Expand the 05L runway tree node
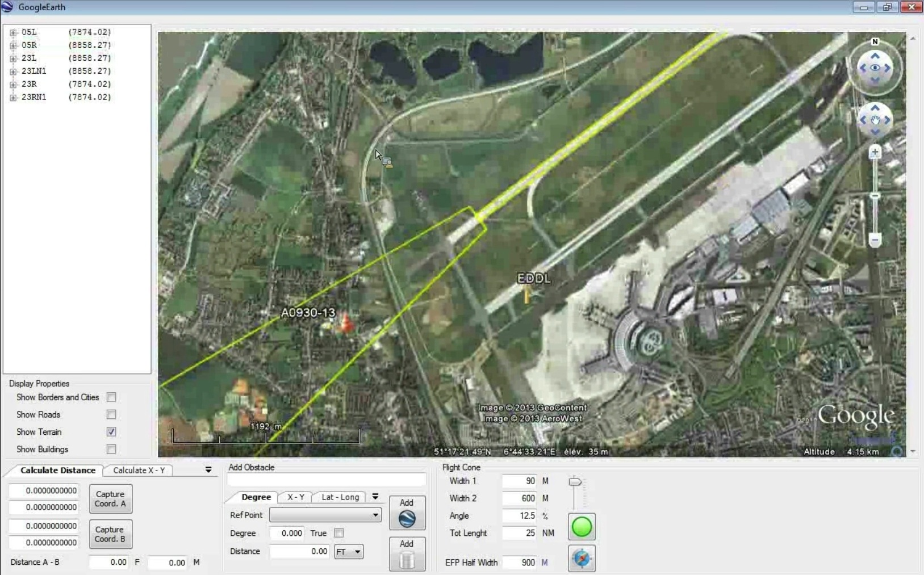Screen dimensions: 924x575 pos(13,32)
